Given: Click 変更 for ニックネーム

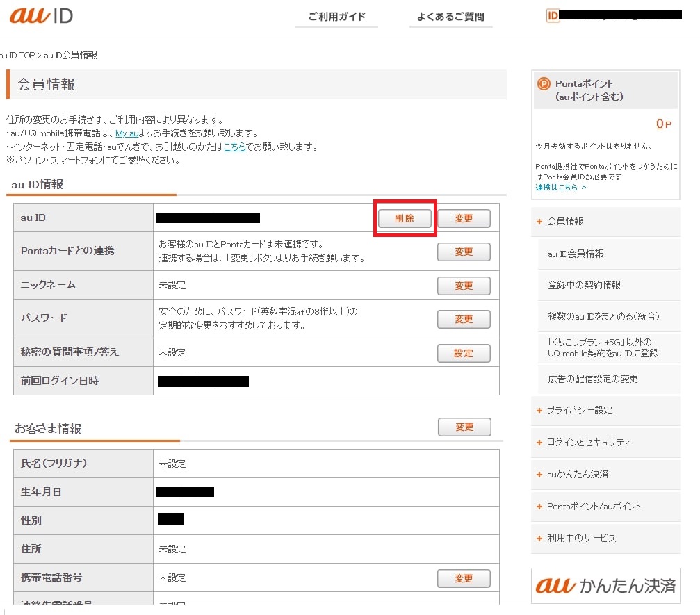Looking at the screenshot, I should pyautogui.click(x=464, y=286).
